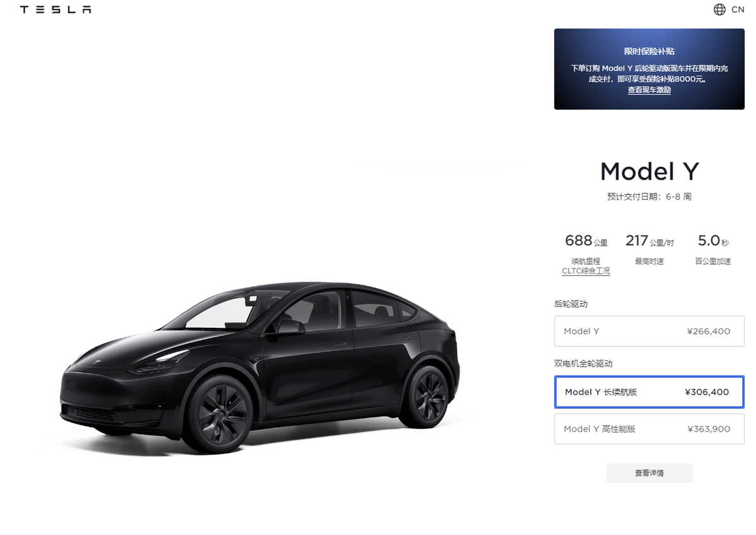
Task: Click the Tesla badge on car hood
Action: [98, 363]
